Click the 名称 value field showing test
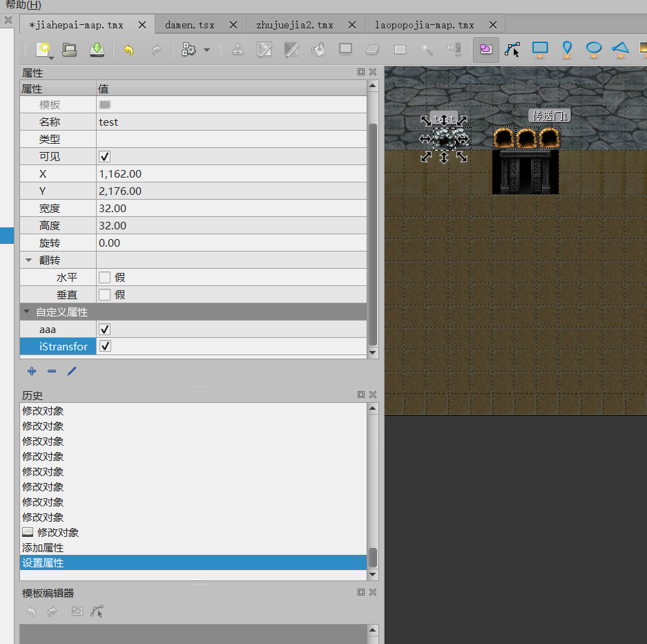The image size is (647, 644). pyautogui.click(x=231, y=122)
